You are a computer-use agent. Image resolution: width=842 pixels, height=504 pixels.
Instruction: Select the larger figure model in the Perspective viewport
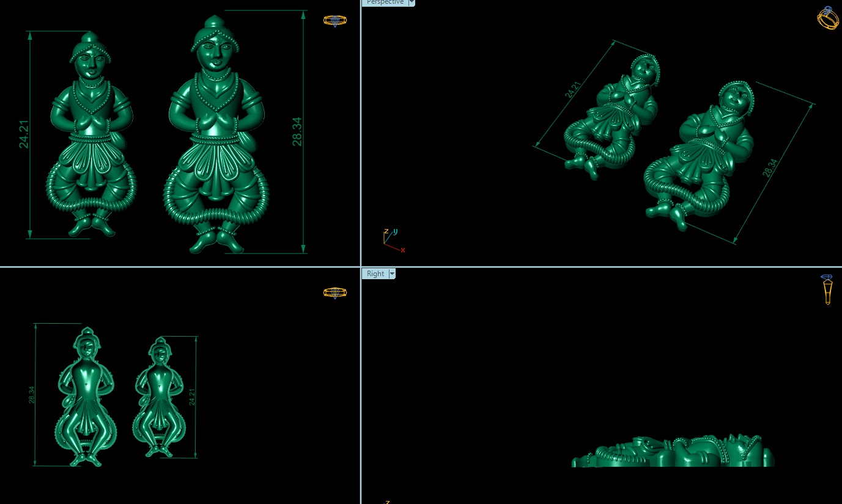pos(700,156)
